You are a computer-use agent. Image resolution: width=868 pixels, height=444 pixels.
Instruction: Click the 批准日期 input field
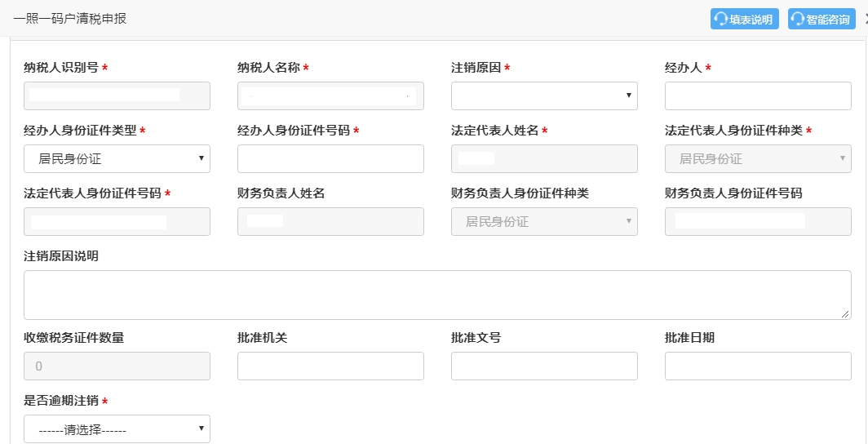(758, 366)
